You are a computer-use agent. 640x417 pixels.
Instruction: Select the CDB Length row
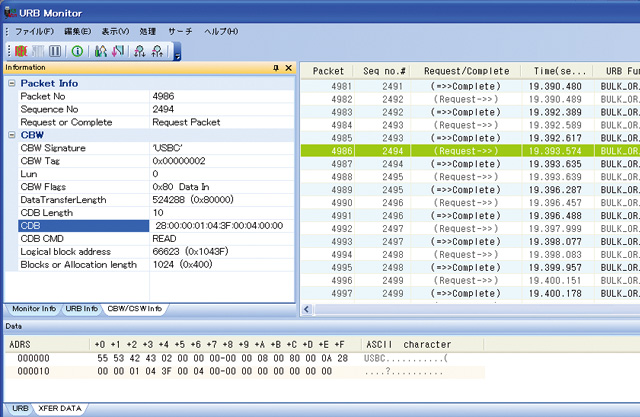pyautogui.click(x=156, y=213)
